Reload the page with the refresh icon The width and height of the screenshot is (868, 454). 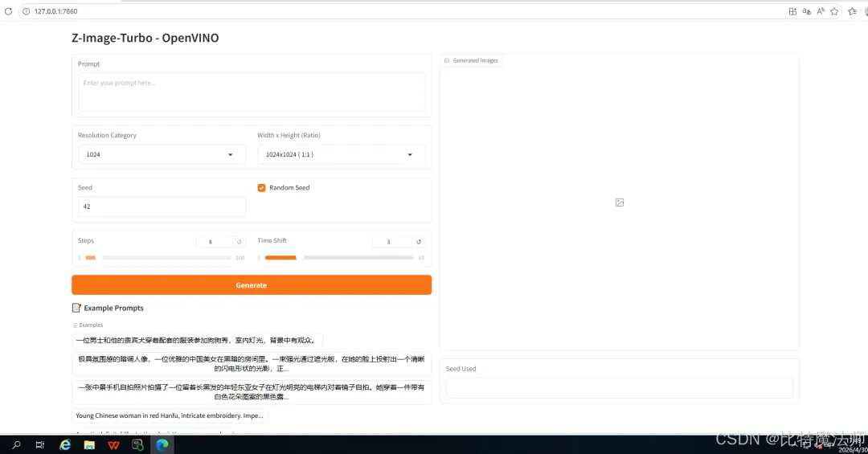(8, 11)
